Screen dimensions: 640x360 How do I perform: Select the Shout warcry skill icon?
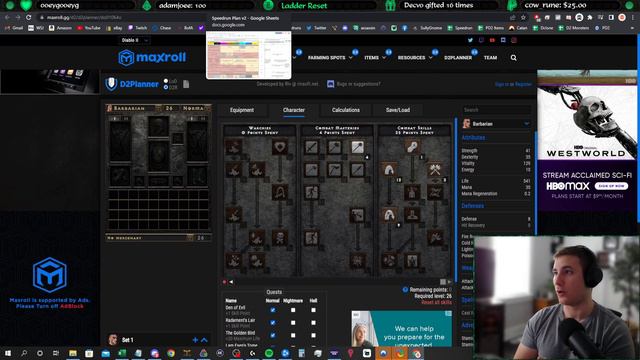(x=257, y=170)
